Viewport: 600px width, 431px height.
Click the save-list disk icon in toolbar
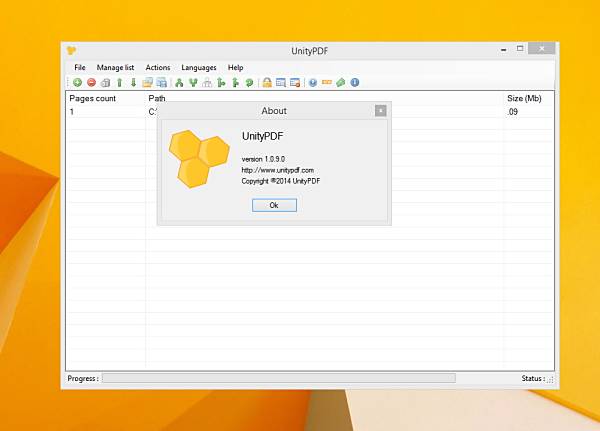161,82
